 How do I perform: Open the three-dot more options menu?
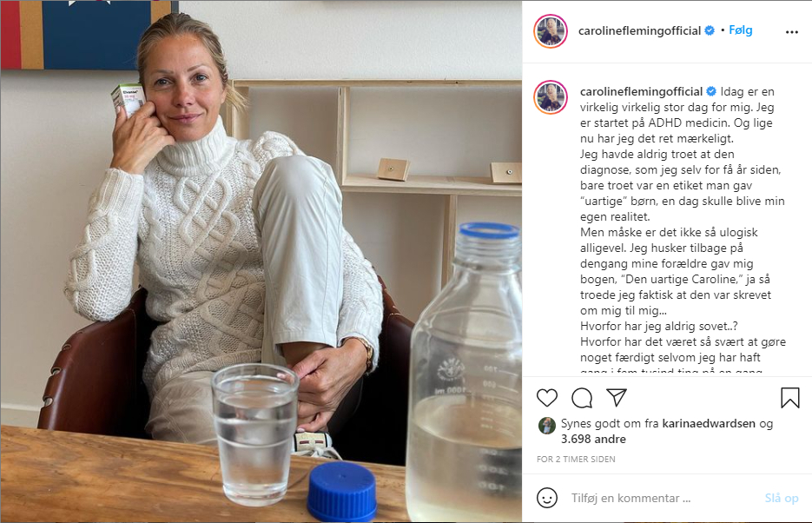tap(792, 32)
